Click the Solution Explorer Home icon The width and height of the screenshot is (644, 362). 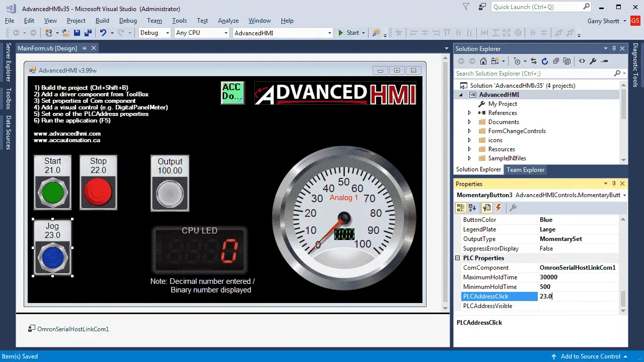[x=483, y=61]
